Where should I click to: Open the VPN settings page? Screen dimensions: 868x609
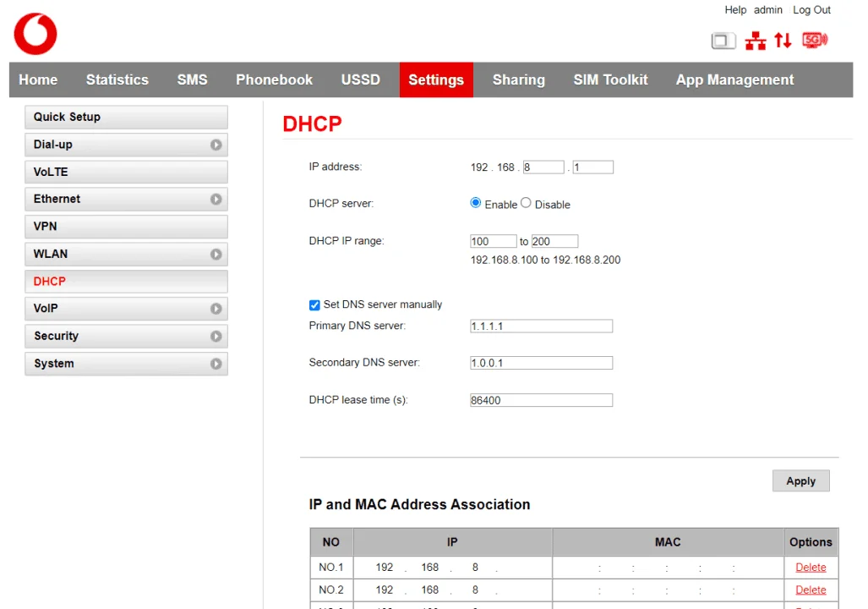[x=126, y=226]
